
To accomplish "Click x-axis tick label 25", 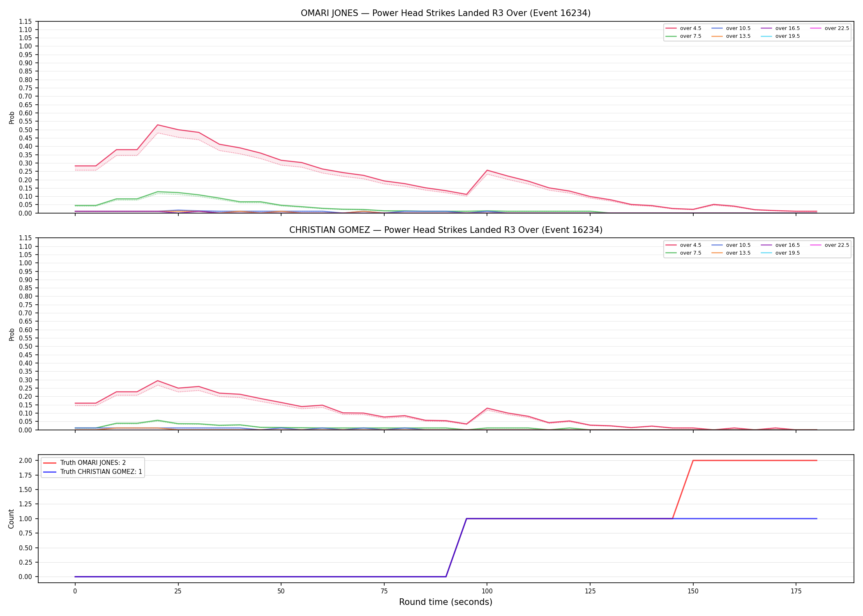I will click(x=178, y=591).
